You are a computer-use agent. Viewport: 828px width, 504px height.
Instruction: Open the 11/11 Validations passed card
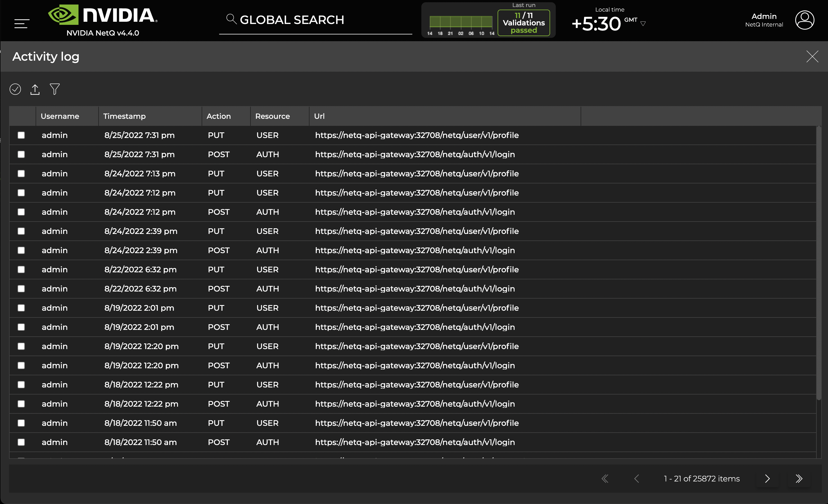[x=524, y=23]
